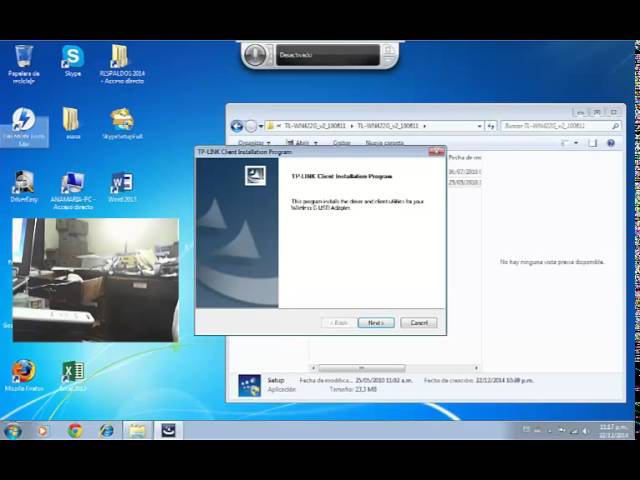The image size is (640, 480).
Task: Close the TP-LINK Client Installation Program dialog
Action: [x=436, y=152]
